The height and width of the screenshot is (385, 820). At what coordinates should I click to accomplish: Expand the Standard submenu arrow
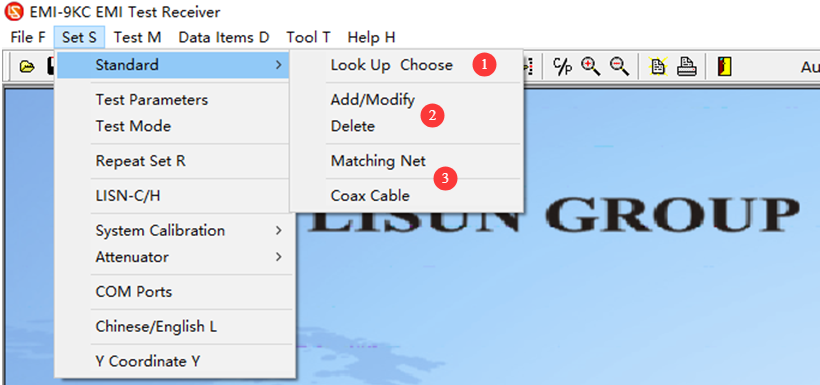point(279,65)
